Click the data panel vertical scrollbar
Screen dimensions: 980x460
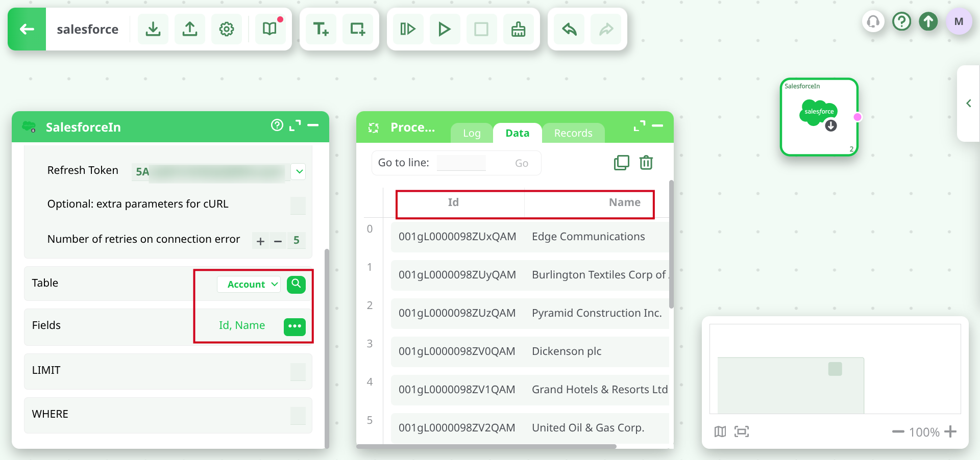pos(671,244)
